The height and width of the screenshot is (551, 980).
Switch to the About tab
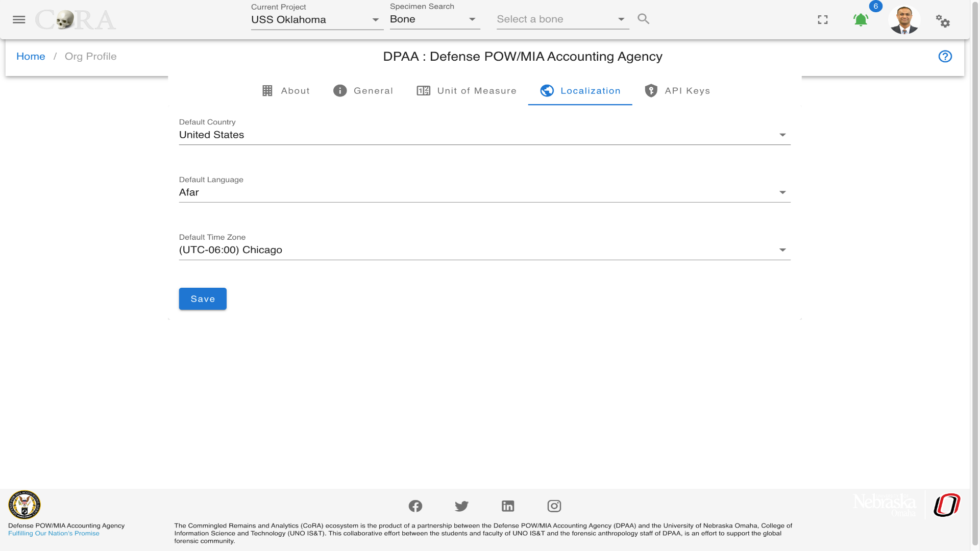pyautogui.click(x=286, y=91)
